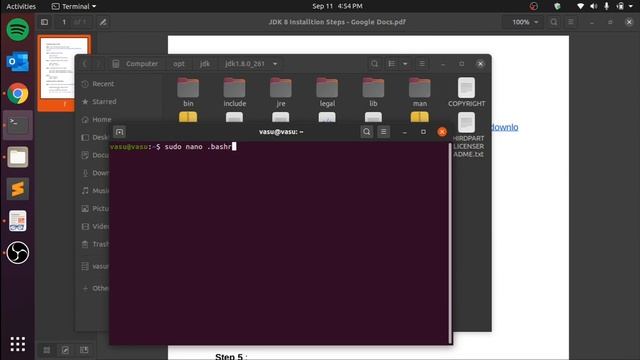Expand the zoom level 100% dropdown
Screen dimensions: 640x360
click(525, 22)
